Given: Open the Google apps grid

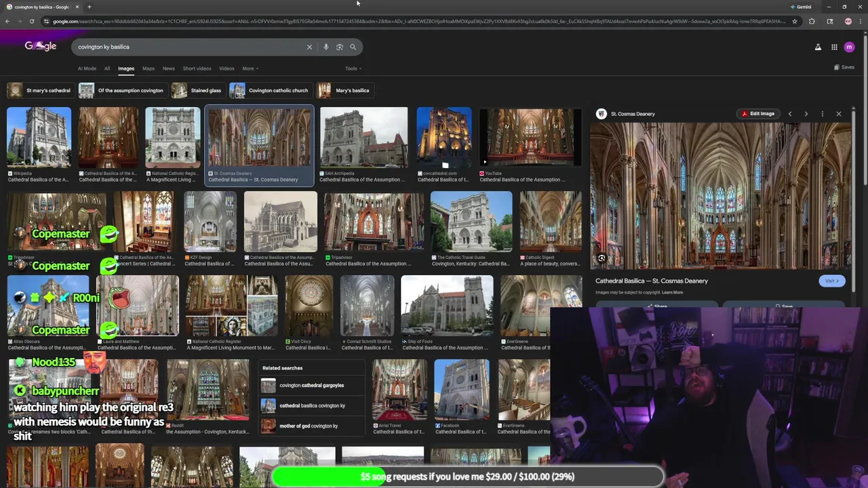Looking at the screenshot, I should click(834, 47).
